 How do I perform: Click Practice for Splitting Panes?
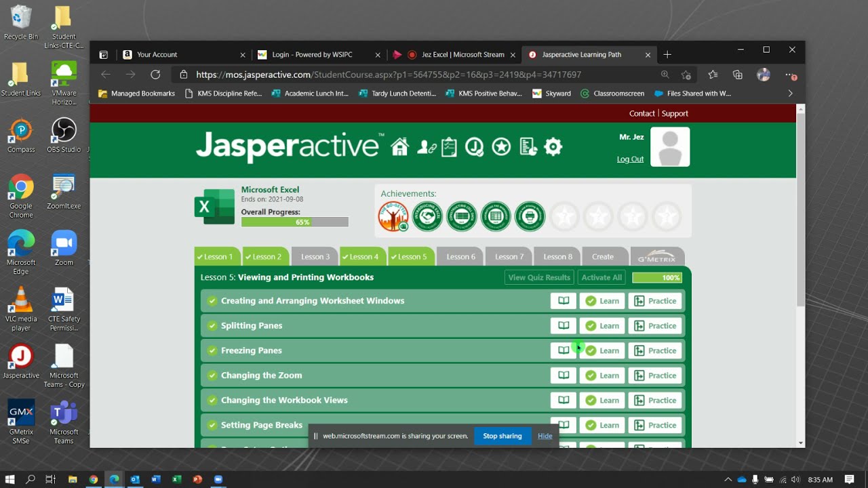pyautogui.click(x=655, y=326)
